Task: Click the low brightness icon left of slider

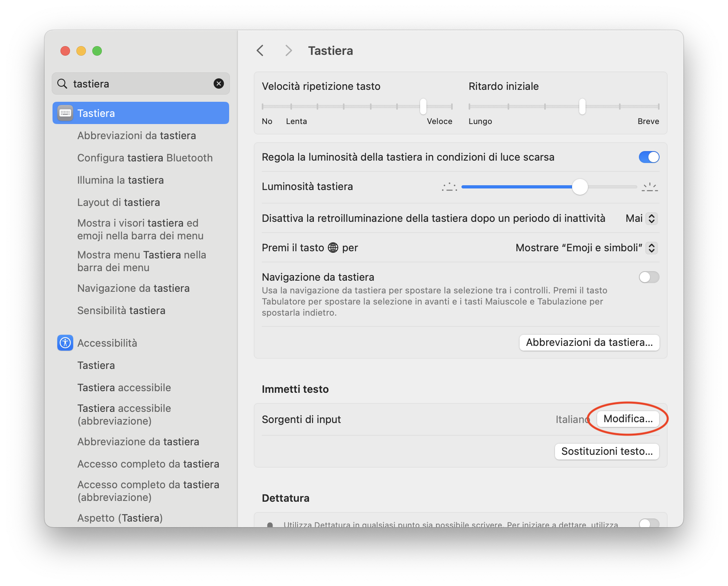Action: [449, 187]
